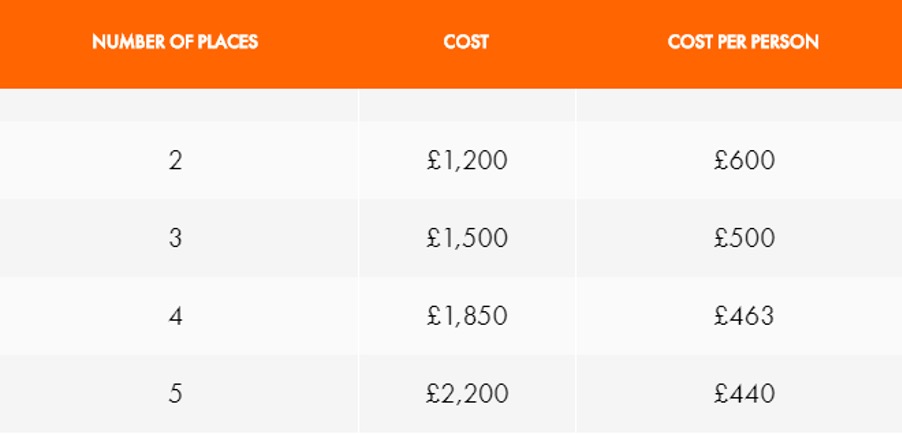Click the £1,850 cost value
Viewport: 902px width, 434px height.
(467, 316)
